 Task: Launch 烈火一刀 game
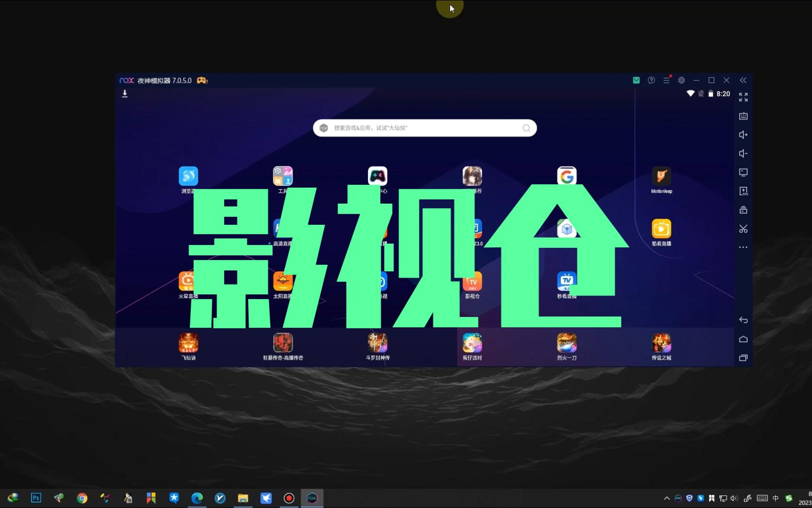tap(567, 343)
